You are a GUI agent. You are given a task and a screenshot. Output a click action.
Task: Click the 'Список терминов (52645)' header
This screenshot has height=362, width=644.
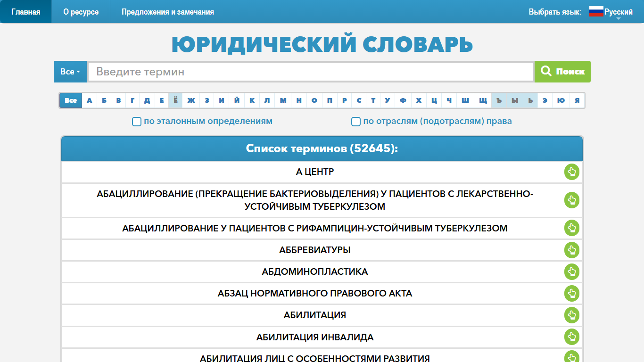point(322,148)
